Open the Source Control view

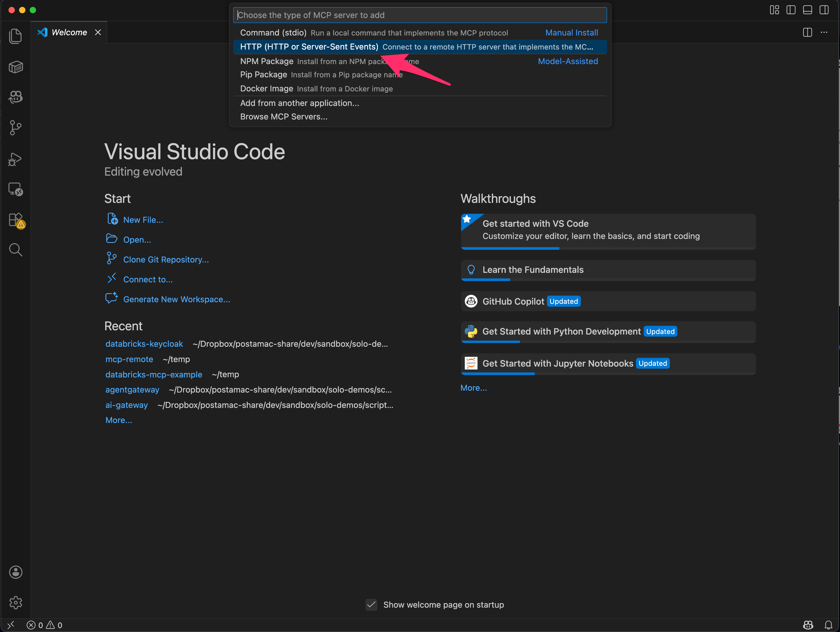16,127
